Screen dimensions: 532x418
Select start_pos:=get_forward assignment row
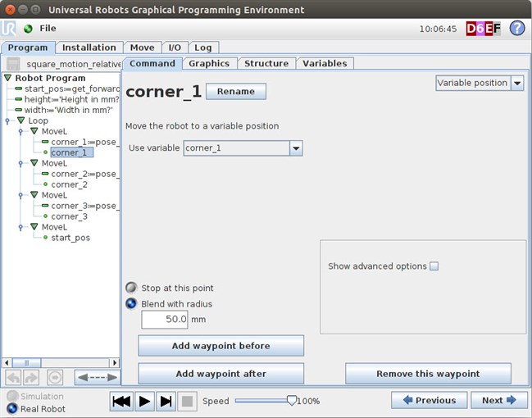click(67, 89)
